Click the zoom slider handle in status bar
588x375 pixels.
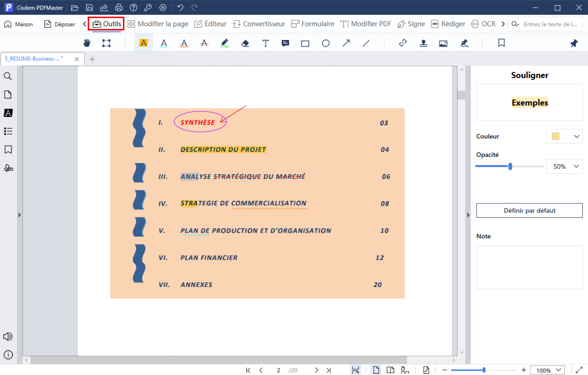point(484,370)
